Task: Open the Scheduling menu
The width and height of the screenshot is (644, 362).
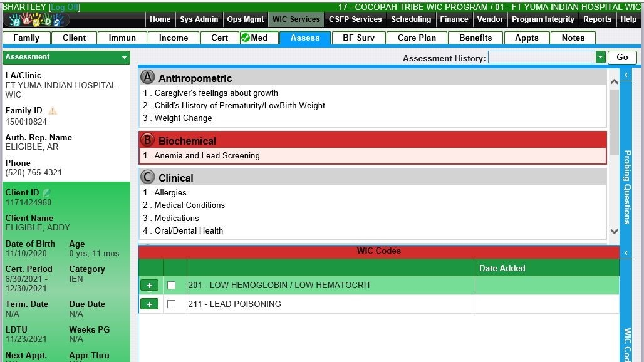Action: 411,19
